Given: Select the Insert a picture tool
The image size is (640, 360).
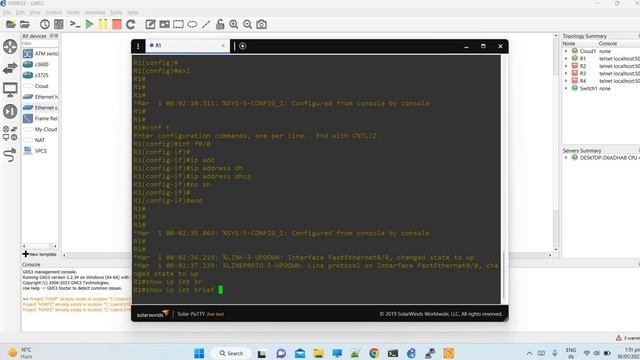Looking at the screenshot, I should pyautogui.click(x=164, y=24).
